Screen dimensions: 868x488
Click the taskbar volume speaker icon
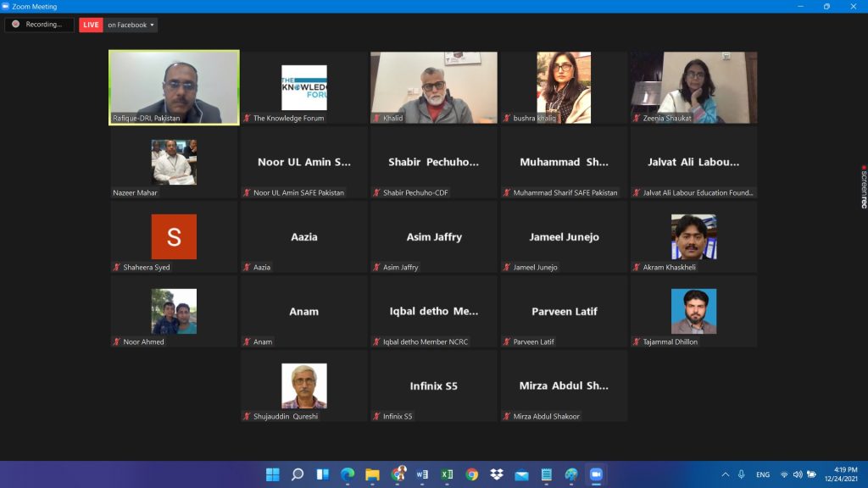click(x=798, y=474)
